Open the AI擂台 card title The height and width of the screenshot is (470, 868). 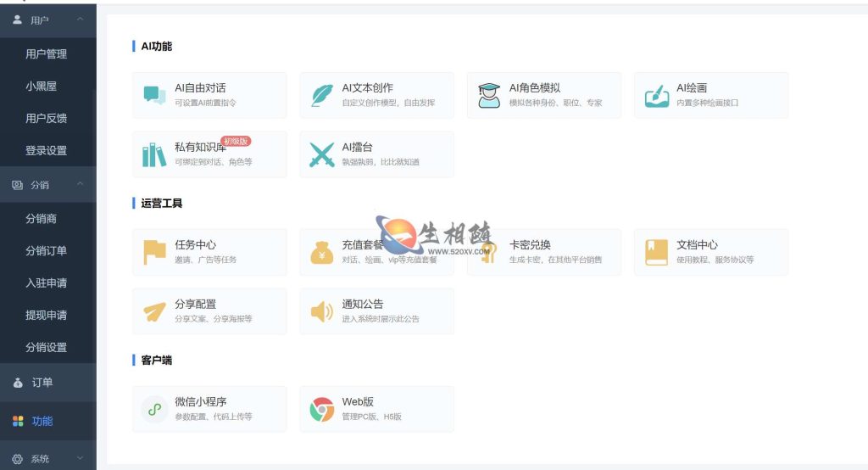point(357,147)
